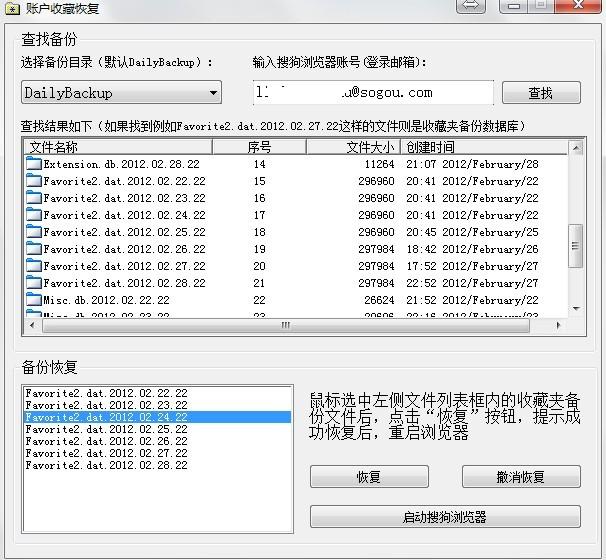606x560 pixels.
Task: Click the app icon in the title bar
Action: pos(12,9)
